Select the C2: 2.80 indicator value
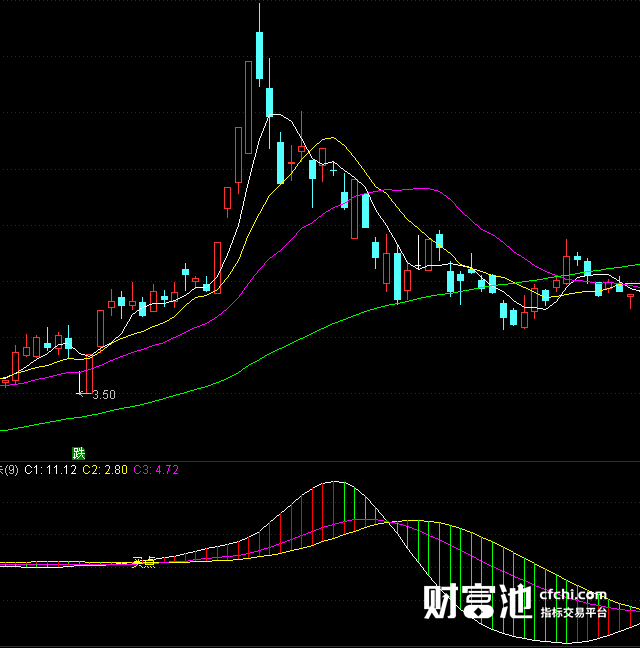This screenshot has height=648, width=640. (x=105, y=470)
